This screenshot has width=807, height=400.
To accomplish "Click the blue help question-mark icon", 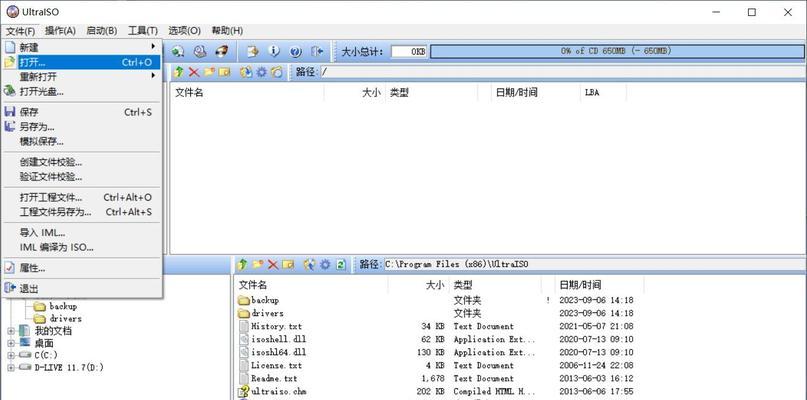I will tap(295, 51).
